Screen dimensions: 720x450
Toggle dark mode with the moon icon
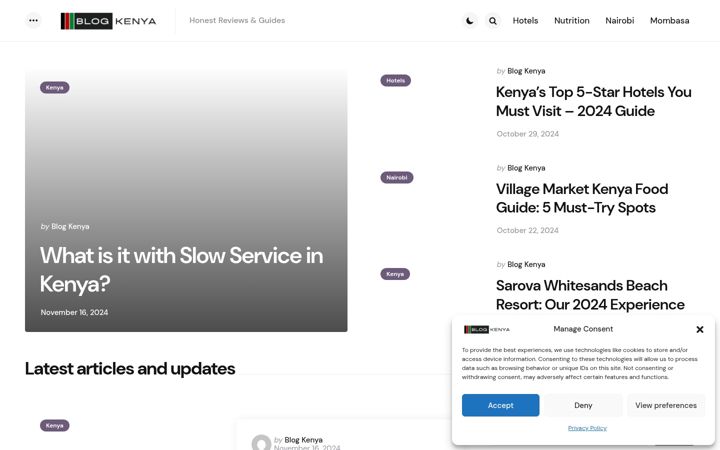point(470,21)
